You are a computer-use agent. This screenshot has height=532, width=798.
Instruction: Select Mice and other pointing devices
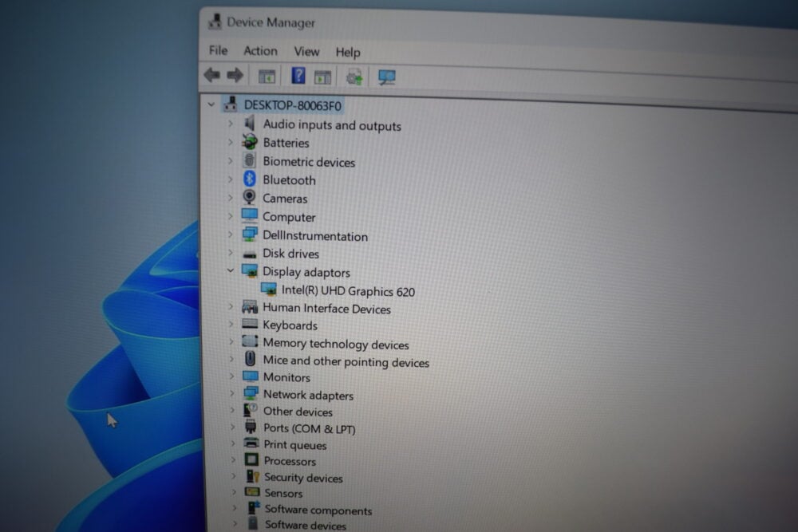point(346,361)
